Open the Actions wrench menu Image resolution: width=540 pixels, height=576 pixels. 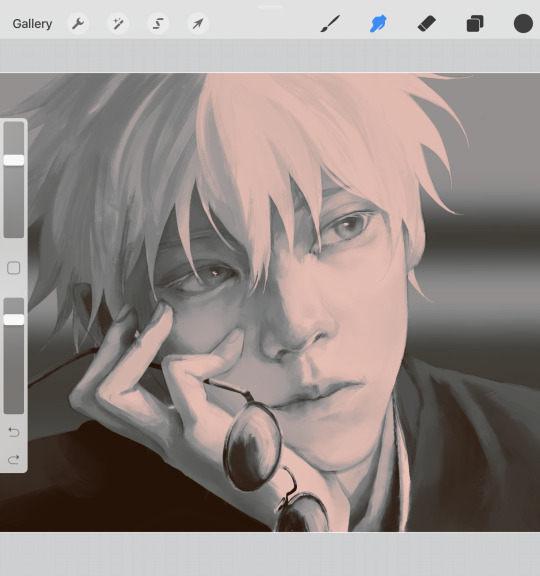coord(78,24)
